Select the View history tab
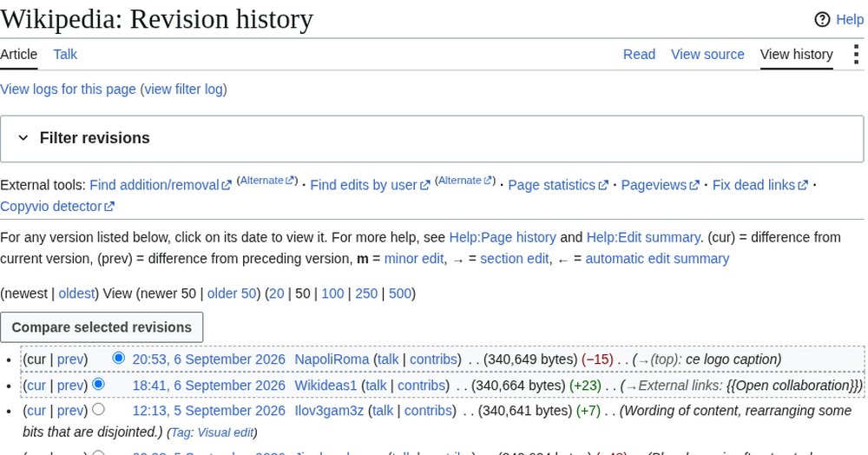868x455 pixels. [796, 54]
